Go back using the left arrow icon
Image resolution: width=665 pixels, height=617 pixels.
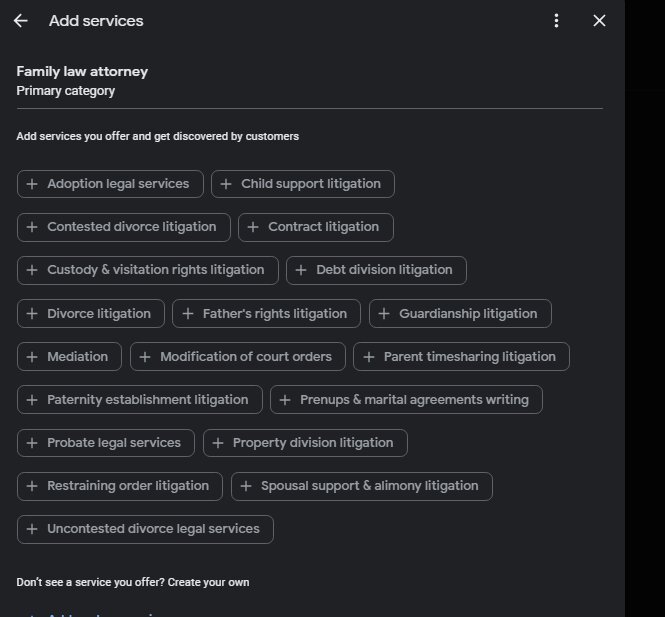(x=20, y=21)
